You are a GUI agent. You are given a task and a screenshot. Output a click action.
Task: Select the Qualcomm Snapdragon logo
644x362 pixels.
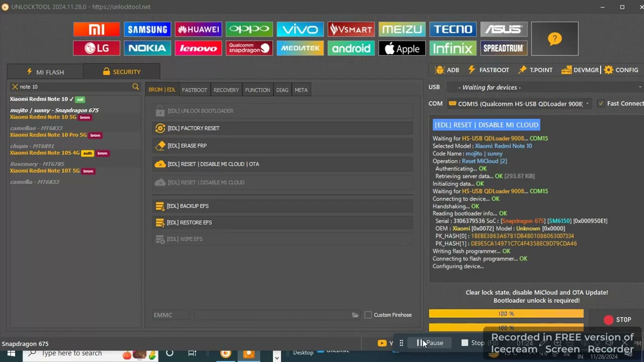249,48
